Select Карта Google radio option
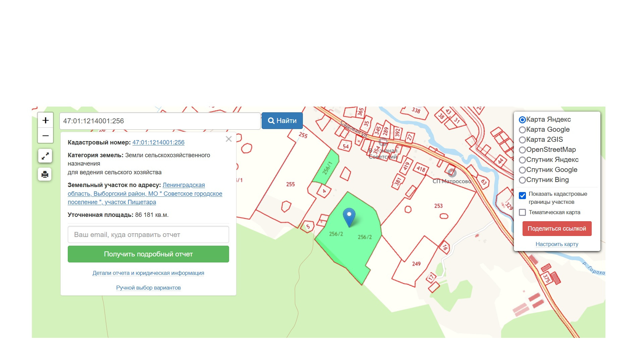Viewport: 644px width, 362px height. coord(522,130)
